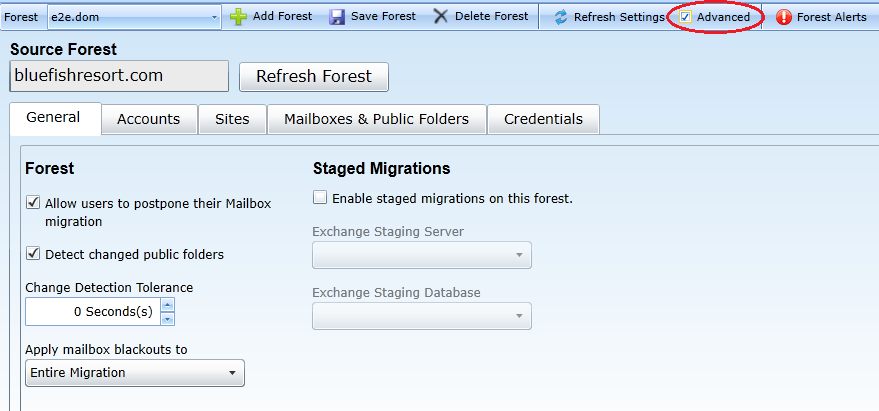Open the Exchange Staging Server dropdown
Viewport: 879px width, 411px height.
(519, 255)
